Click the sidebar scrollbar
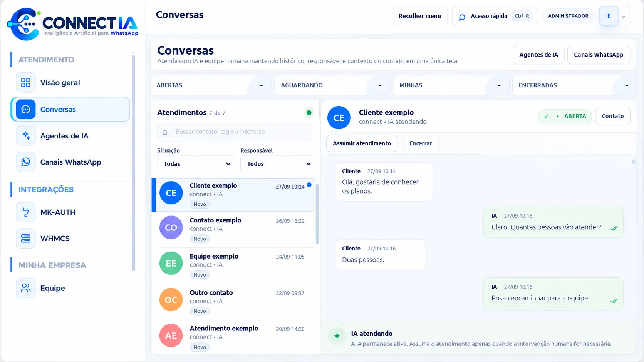Image resolution: width=644 pixels, height=362 pixels. point(134,163)
